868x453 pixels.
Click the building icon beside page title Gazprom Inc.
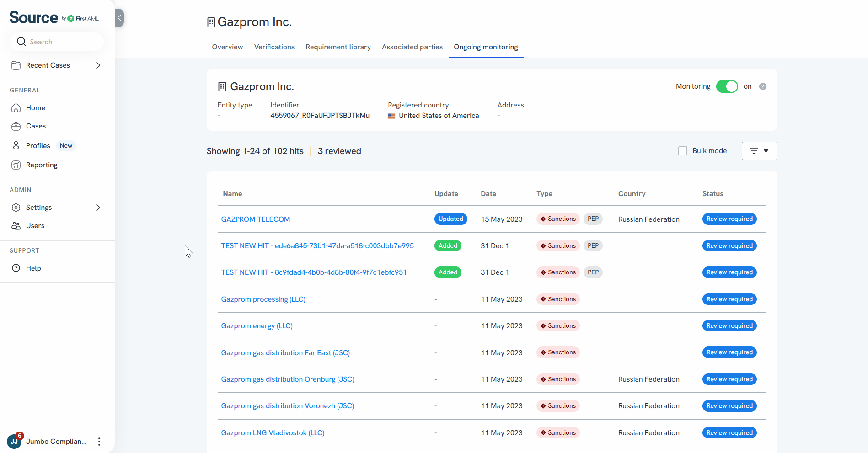coord(211,22)
